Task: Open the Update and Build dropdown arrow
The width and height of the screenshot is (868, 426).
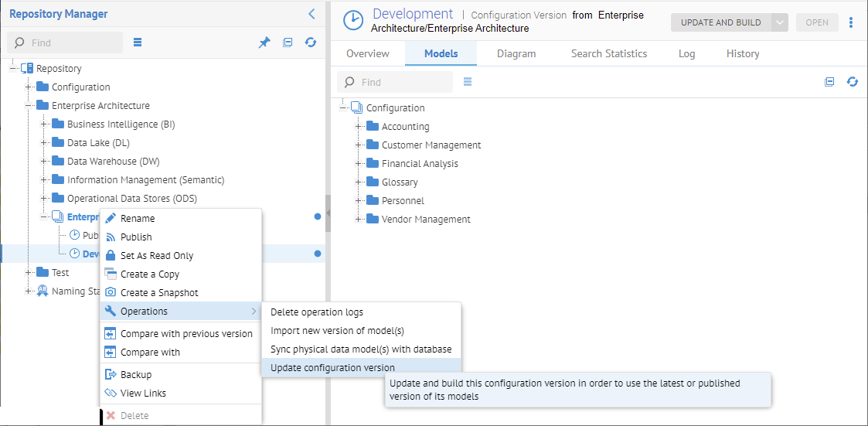Action: (780, 22)
